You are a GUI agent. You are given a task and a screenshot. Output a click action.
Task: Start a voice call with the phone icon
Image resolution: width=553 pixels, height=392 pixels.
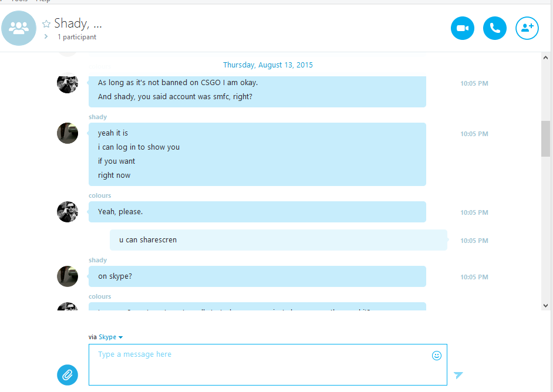click(495, 28)
